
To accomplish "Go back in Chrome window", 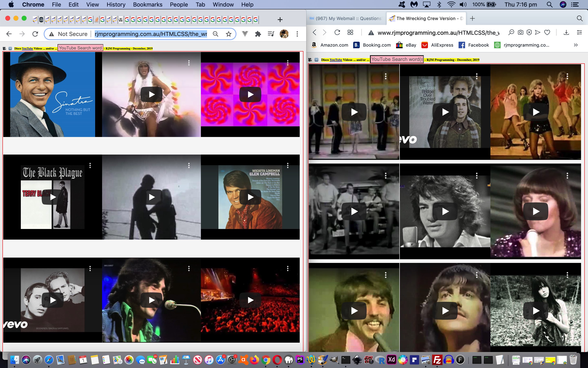I will click(9, 34).
